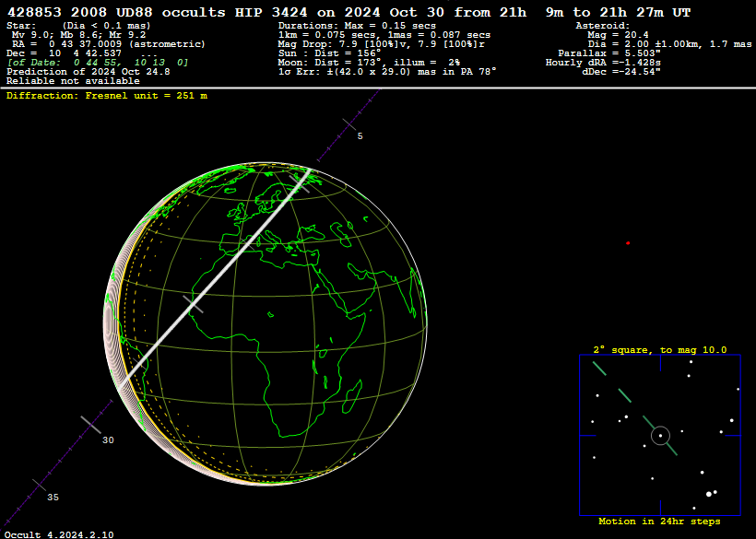The image size is (756, 539).
Task: Click the "Mag Drop: 7.9 [100%]v" line
Action: [x=382, y=44]
